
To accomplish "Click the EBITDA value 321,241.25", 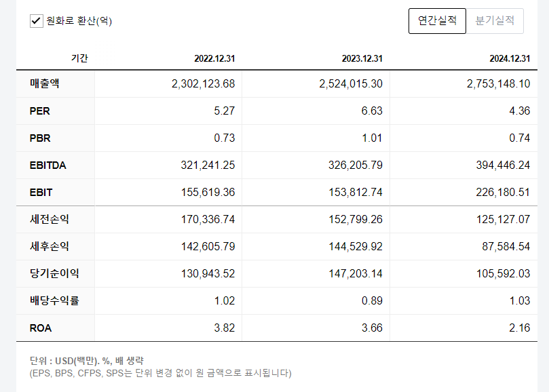I will (x=208, y=165).
